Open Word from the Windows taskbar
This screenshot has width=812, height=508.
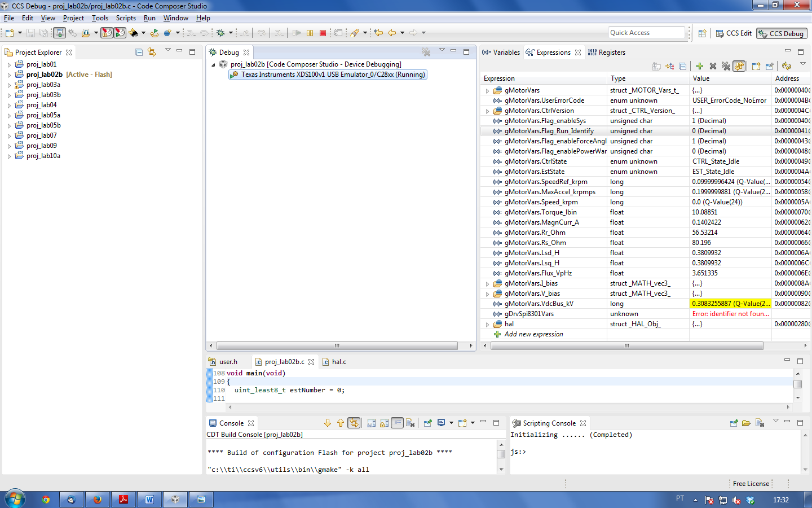(149, 500)
